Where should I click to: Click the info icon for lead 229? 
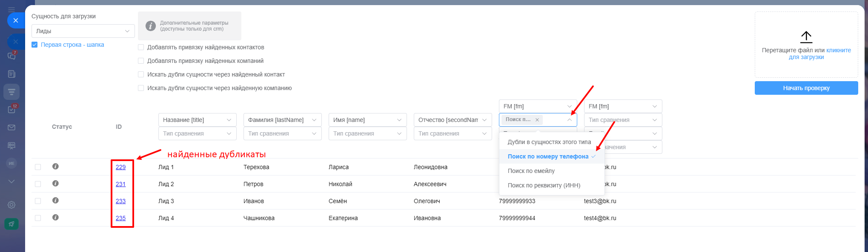[x=55, y=167]
